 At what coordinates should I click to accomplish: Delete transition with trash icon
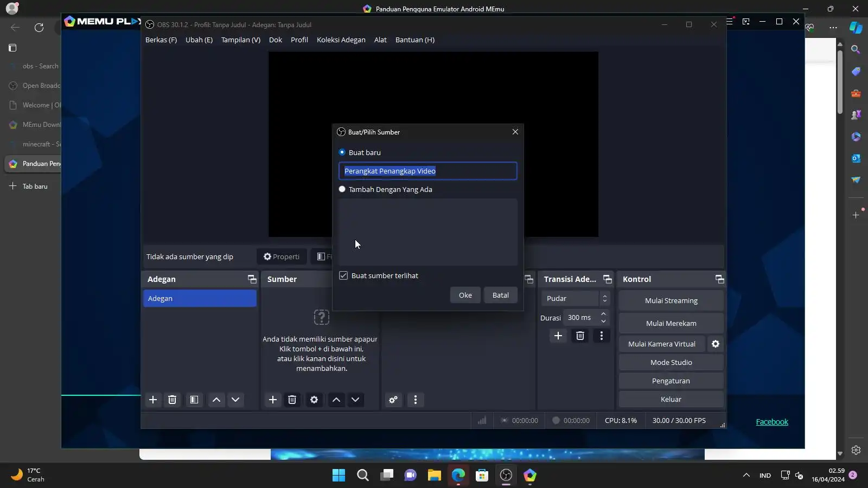tap(580, 336)
